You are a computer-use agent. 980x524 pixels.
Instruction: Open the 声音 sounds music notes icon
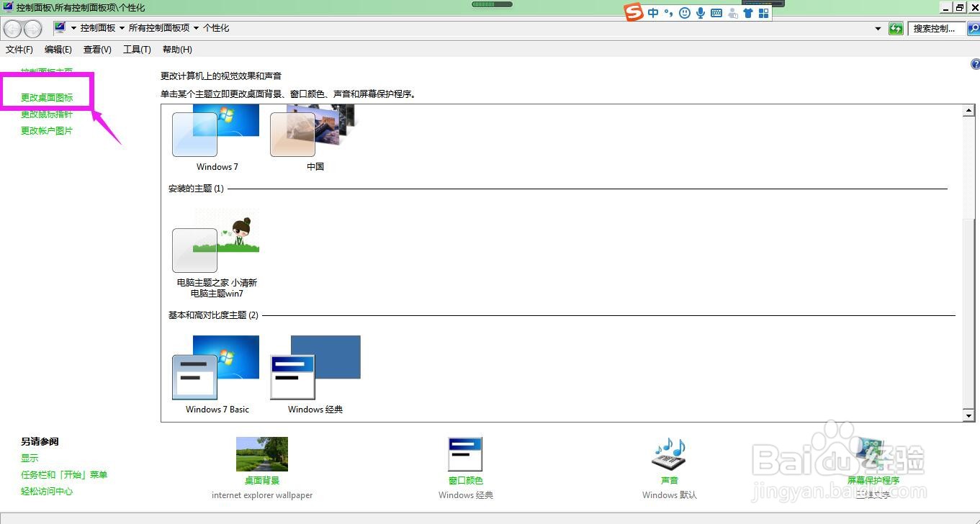(670, 454)
